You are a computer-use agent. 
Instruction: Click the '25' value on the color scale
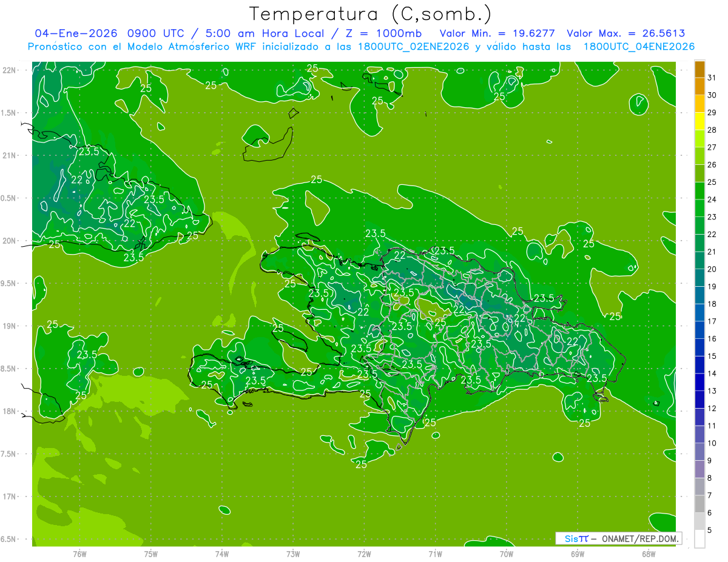coord(712,182)
